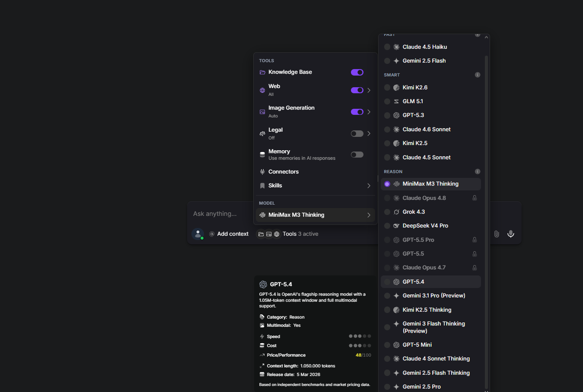Choose Claude 4 Sonnet Thinking model

(x=431, y=359)
